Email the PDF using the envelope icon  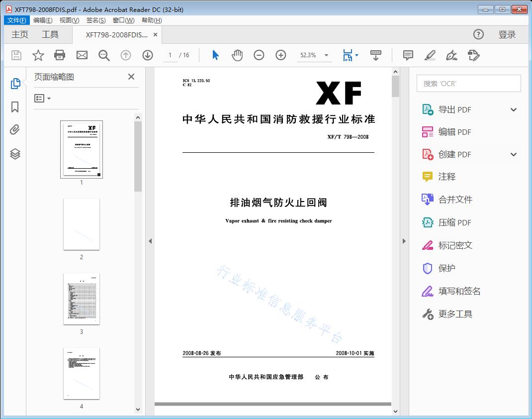coord(82,55)
